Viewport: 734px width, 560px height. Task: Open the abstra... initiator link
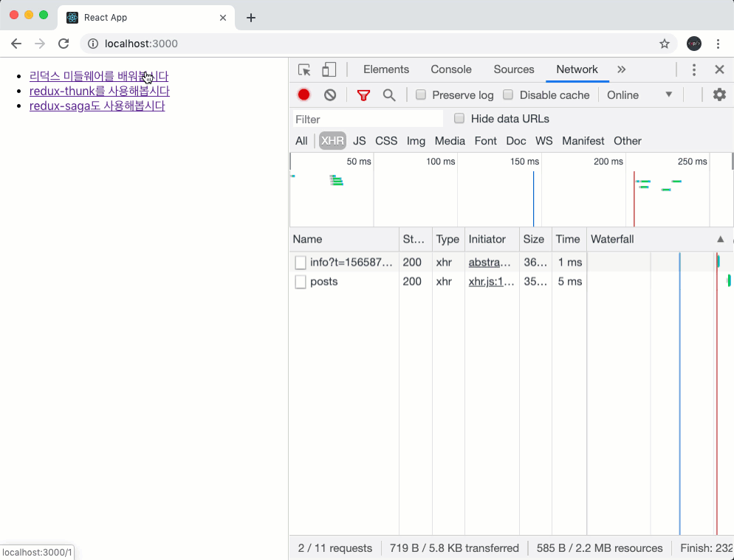tap(490, 263)
